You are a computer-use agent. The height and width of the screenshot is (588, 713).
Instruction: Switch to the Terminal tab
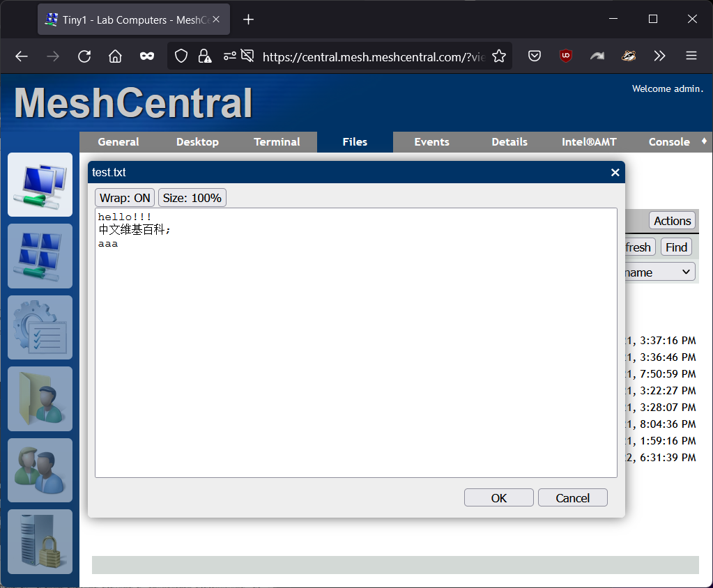(277, 141)
